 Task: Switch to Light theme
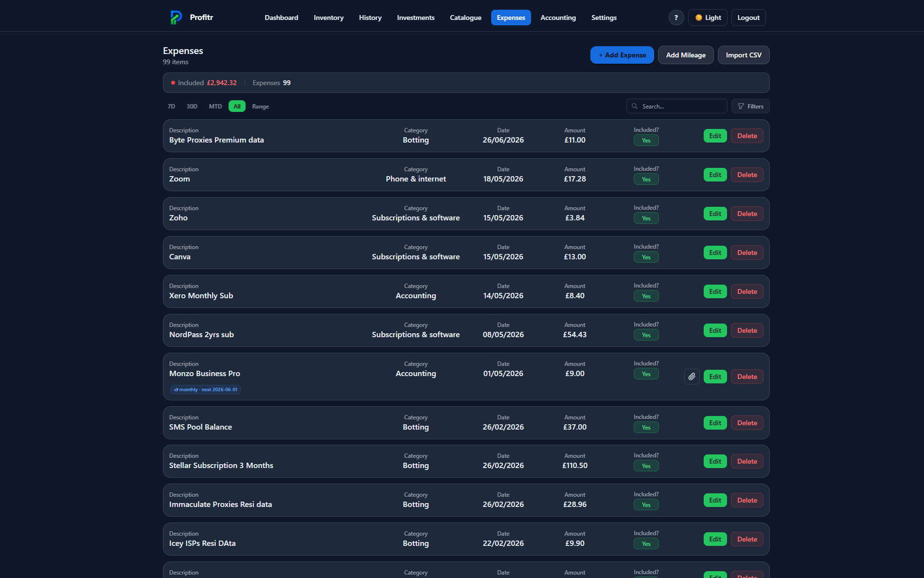[708, 18]
